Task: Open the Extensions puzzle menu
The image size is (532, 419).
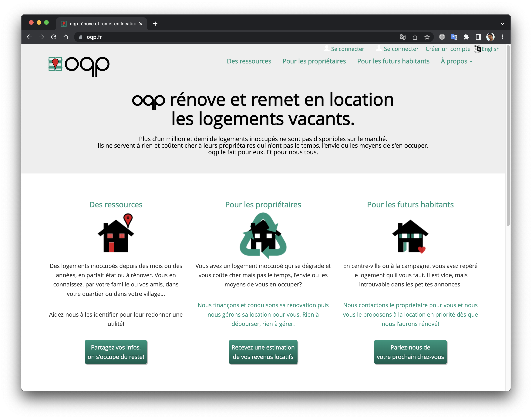Action: (x=466, y=37)
